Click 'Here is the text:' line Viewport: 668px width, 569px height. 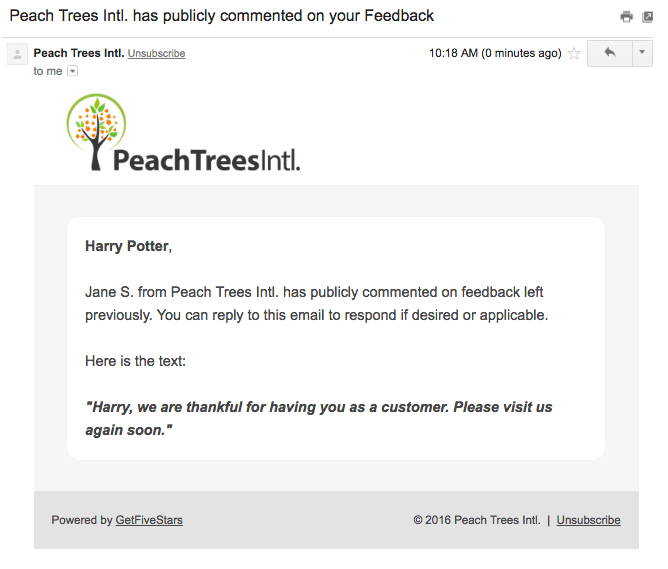[x=135, y=361]
